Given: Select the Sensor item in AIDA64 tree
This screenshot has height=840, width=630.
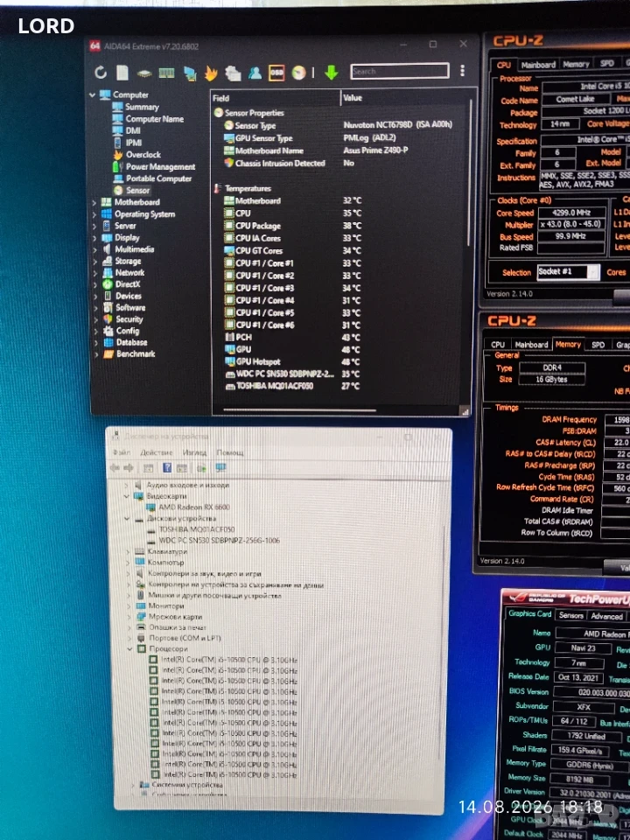Looking at the screenshot, I should tap(137, 190).
